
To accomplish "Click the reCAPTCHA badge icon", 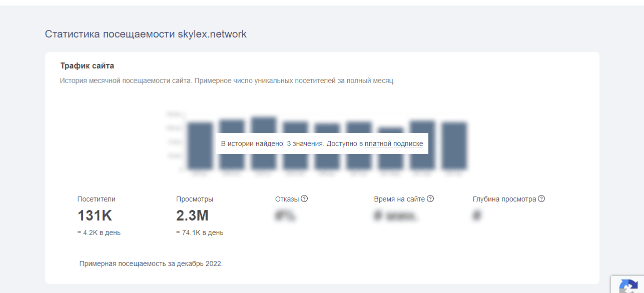I will (629, 286).
